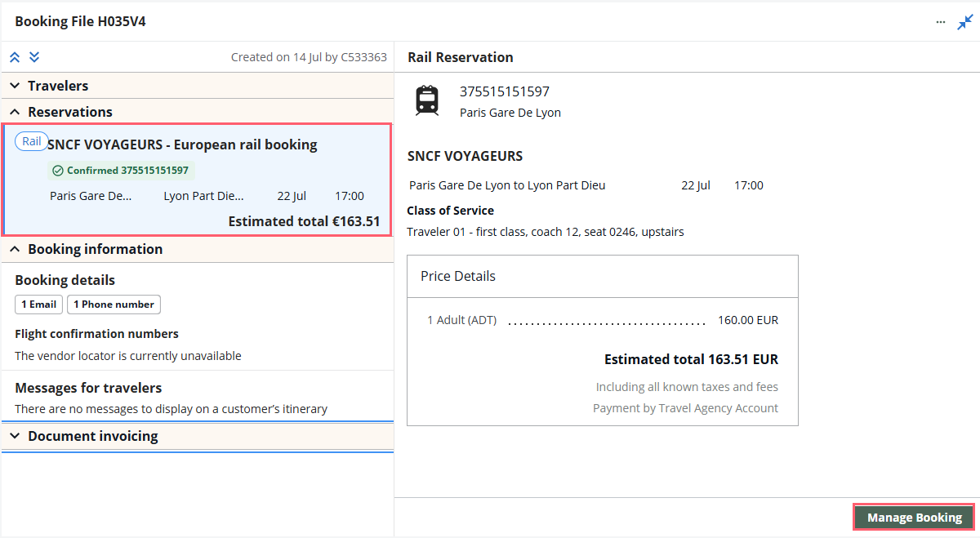
Task: Click 'Including all known taxes and fees'
Action: click(687, 387)
